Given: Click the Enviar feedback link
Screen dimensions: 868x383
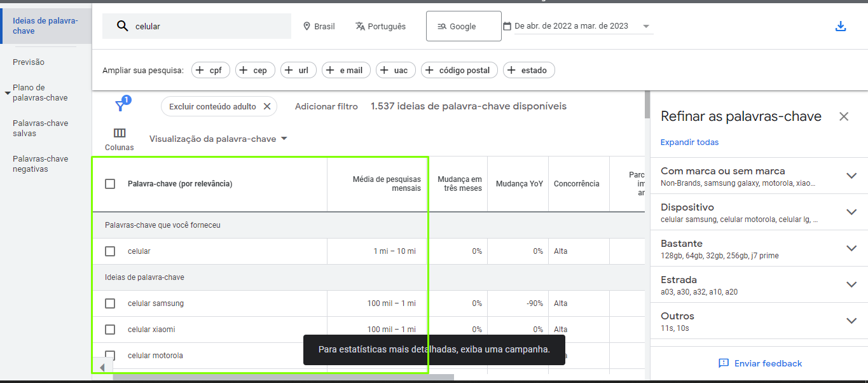Looking at the screenshot, I should click(x=760, y=363).
